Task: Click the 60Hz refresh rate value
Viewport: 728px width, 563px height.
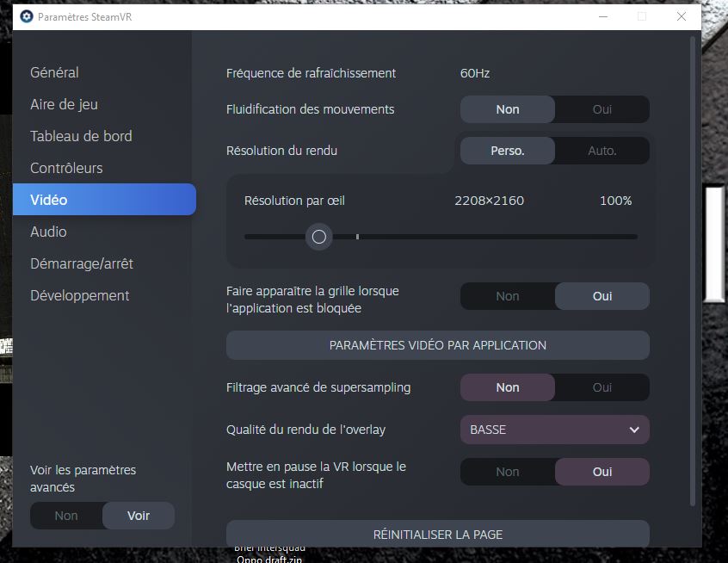Action: tap(475, 73)
